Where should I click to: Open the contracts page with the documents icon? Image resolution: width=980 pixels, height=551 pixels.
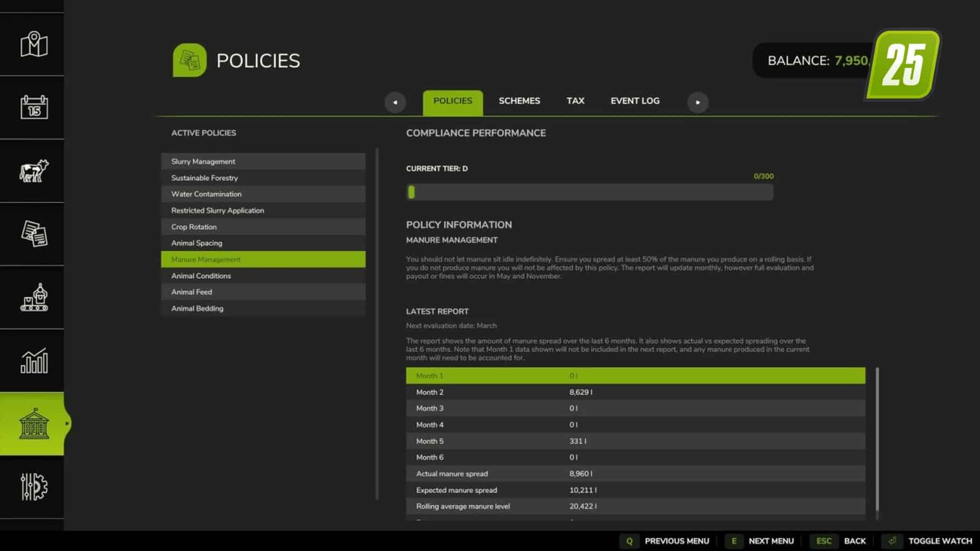click(34, 234)
